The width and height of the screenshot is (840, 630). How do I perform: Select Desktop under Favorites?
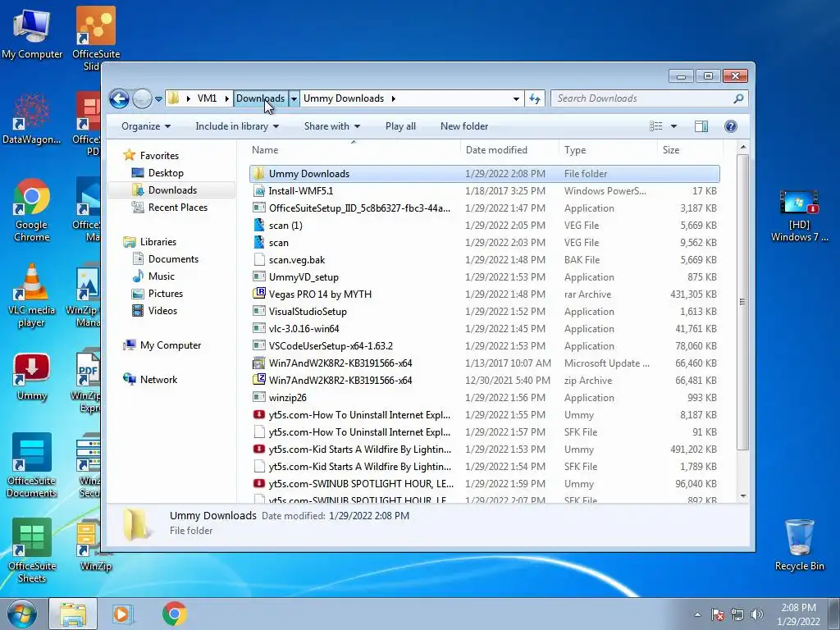[166, 173]
